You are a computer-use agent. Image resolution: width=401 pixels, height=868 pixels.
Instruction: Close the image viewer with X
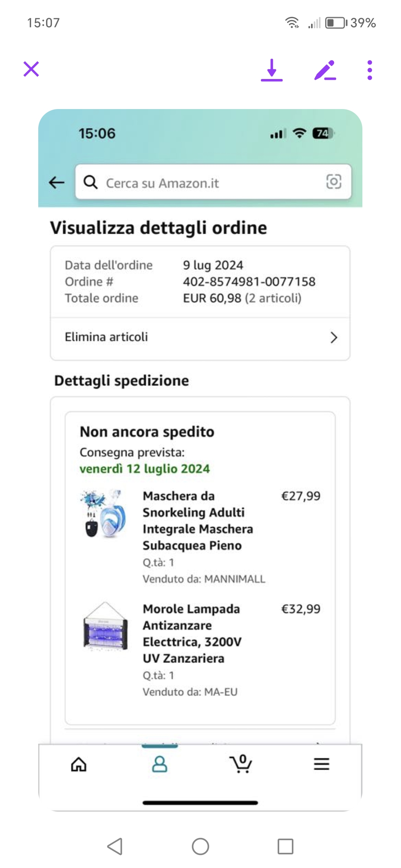click(31, 69)
